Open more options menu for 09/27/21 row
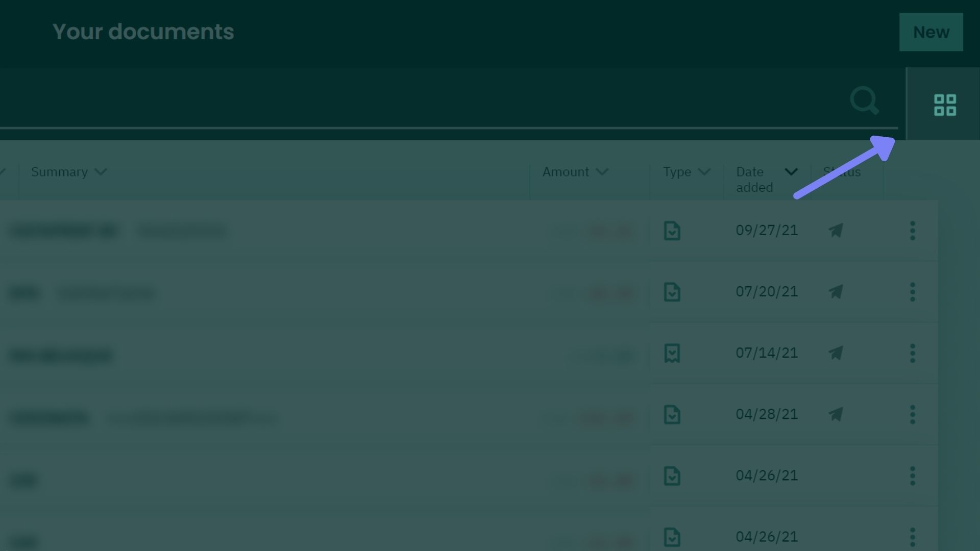Viewport: 980px width, 551px height. coord(913,231)
